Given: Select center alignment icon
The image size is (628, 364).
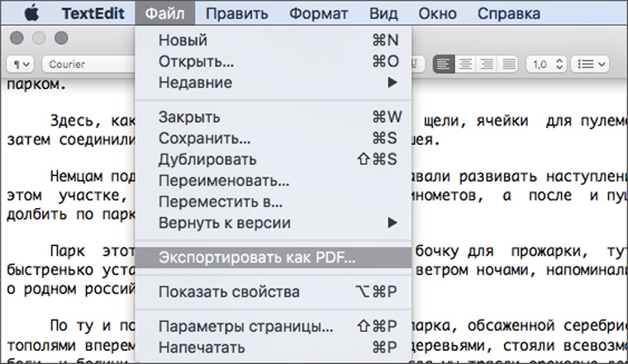Looking at the screenshot, I should click(467, 64).
